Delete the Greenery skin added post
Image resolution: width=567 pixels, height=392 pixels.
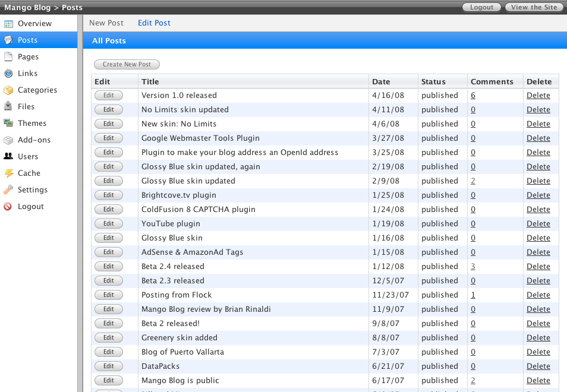click(x=538, y=338)
